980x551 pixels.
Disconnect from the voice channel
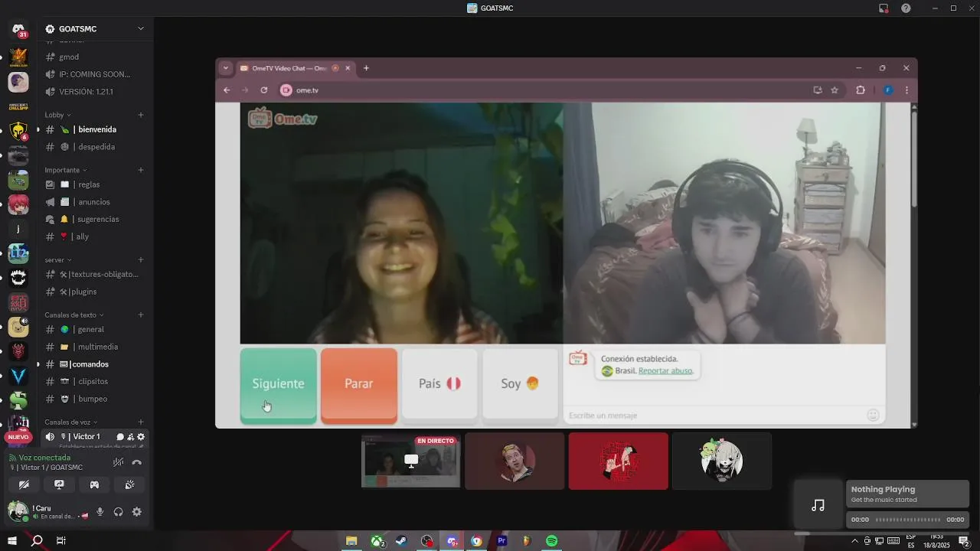tap(137, 462)
